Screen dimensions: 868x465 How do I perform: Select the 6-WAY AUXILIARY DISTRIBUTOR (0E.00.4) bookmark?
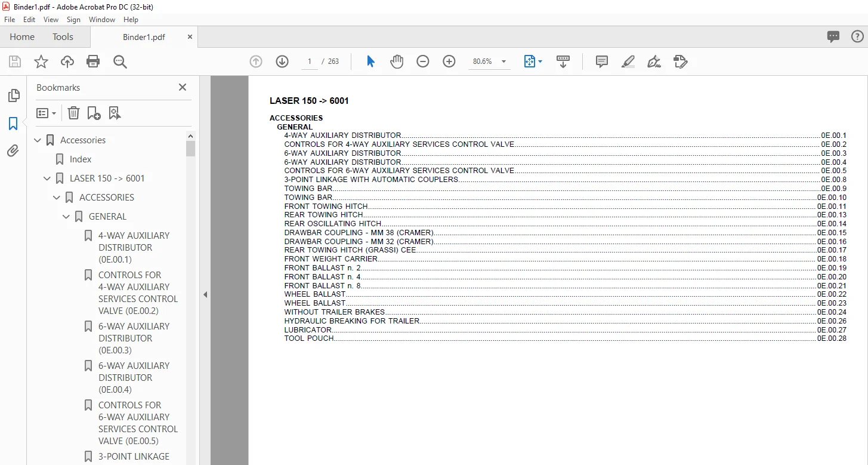coord(134,378)
